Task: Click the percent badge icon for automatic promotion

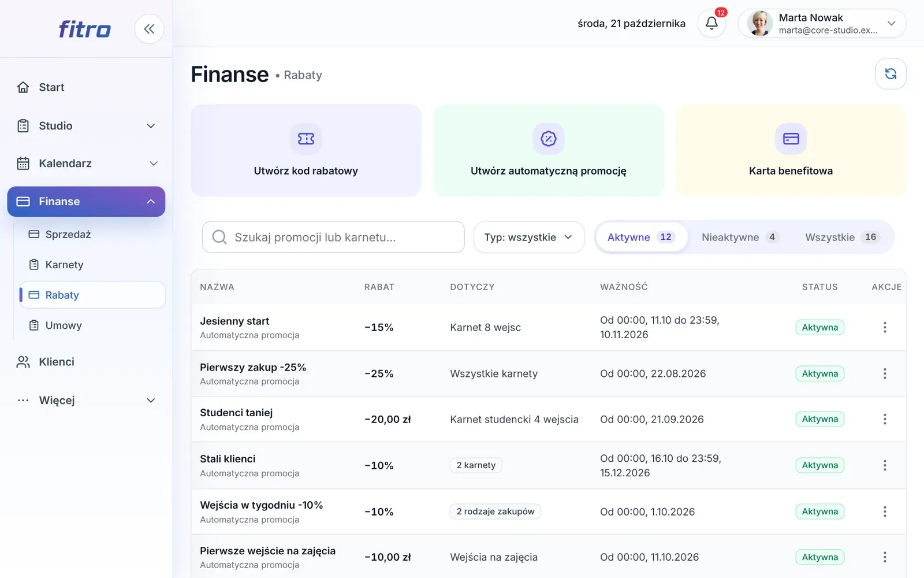Action: tap(549, 139)
